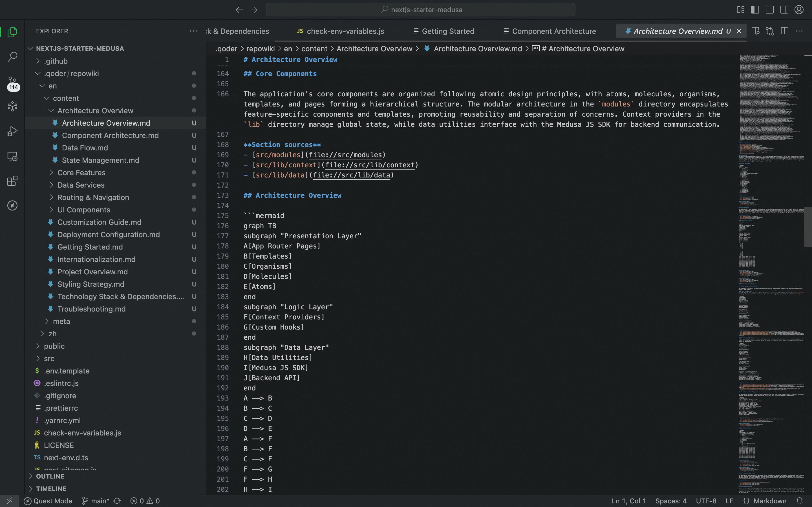The image size is (812, 507).
Task: Open Remote Explorer in activity bar
Action: click(12, 156)
